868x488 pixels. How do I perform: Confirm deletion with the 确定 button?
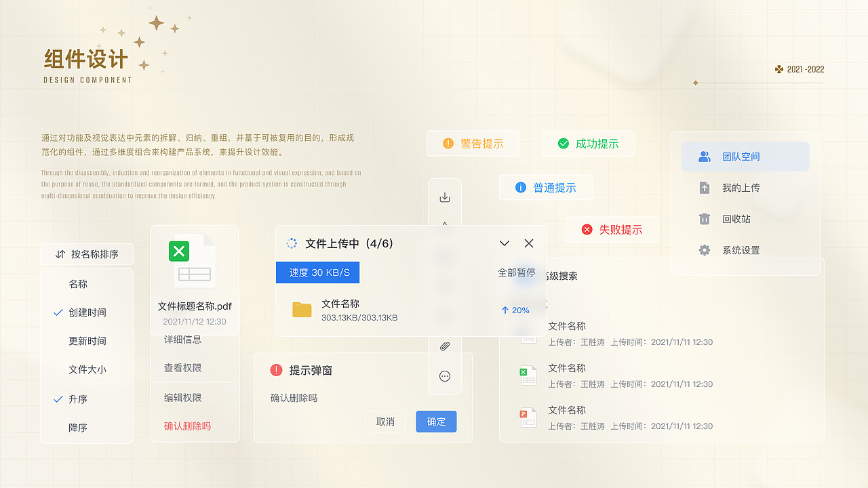pyautogui.click(x=436, y=421)
